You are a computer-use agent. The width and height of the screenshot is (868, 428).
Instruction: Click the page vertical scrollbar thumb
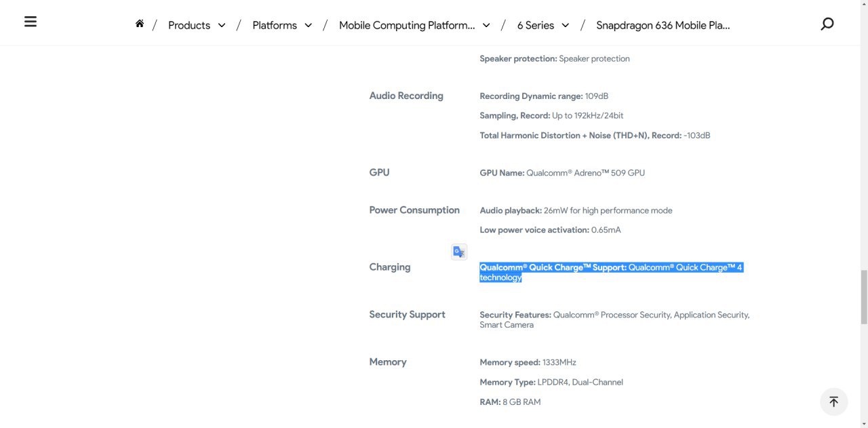(x=863, y=296)
